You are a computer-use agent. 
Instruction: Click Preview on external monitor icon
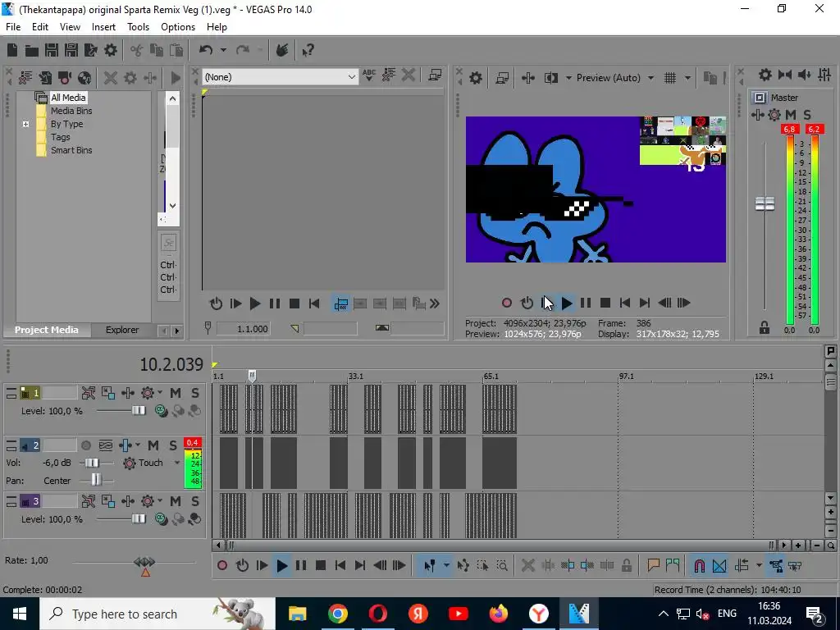(x=502, y=78)
